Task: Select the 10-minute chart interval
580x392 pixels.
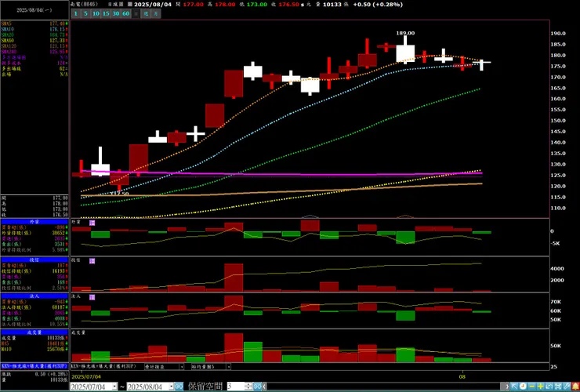Action: tap(96, 13)
